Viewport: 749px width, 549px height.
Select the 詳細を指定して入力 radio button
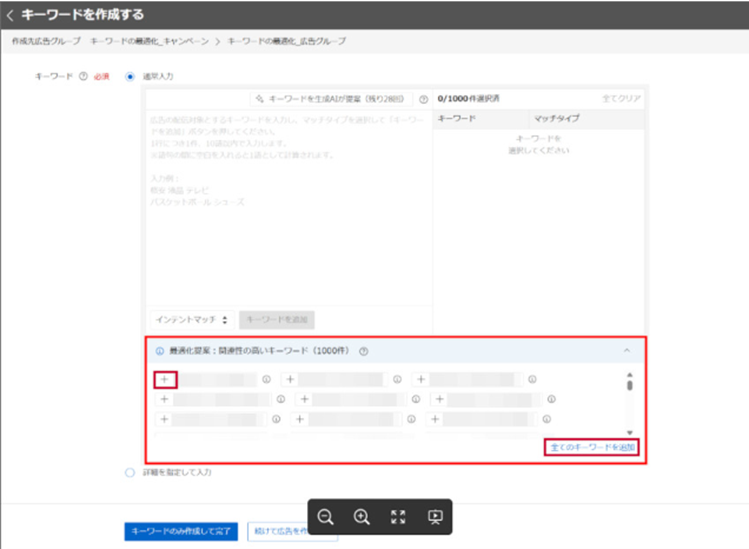pos(131,472)
